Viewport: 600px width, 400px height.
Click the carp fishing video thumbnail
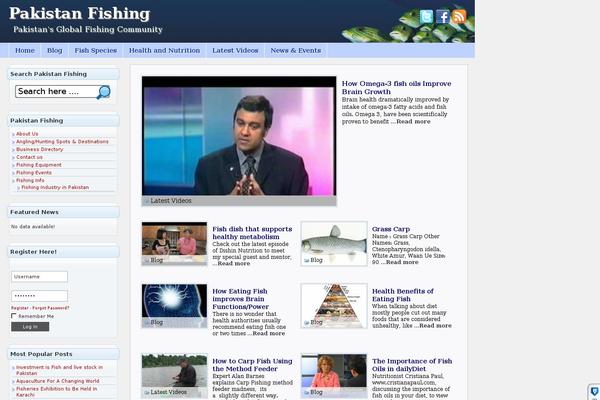click(x=174, y=376)
